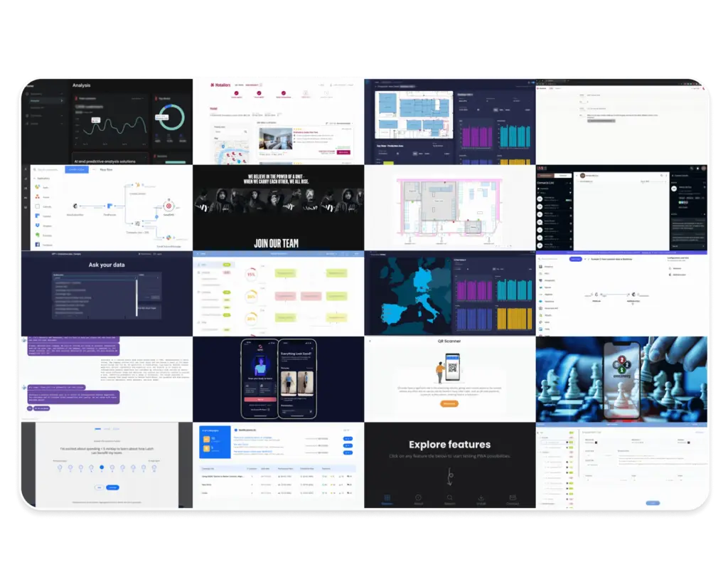Click the Install download icon in the bottom navigation
This screenshot has width=728, height=587.
(481, 498)
